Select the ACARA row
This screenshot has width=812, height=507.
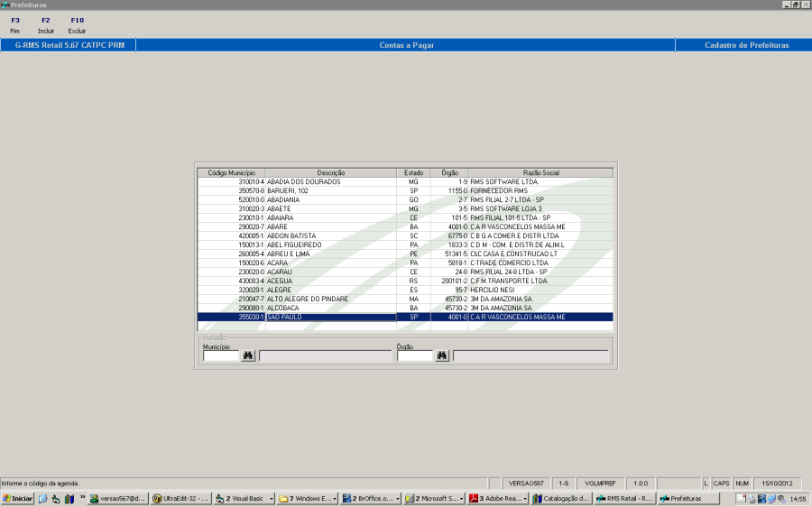pos(405,263)
